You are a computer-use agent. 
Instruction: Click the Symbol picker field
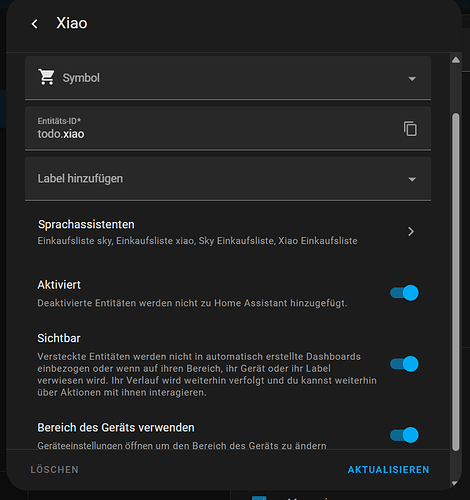(228, 78)
